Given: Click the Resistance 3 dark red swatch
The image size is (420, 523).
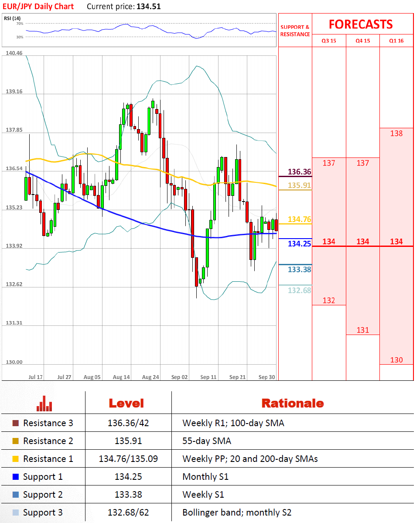Looking at the screenshot, I should pyautogui.click(x=15, y=423).
